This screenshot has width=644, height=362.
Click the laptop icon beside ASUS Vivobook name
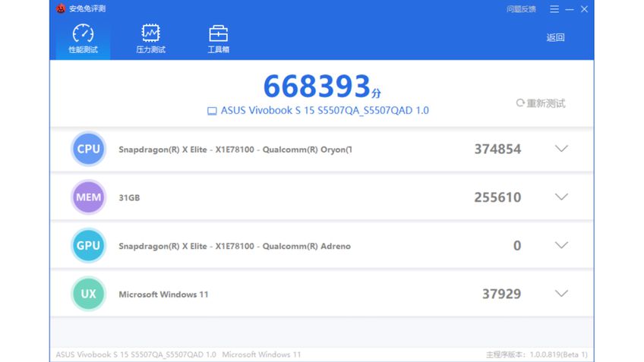click(212, 112)
